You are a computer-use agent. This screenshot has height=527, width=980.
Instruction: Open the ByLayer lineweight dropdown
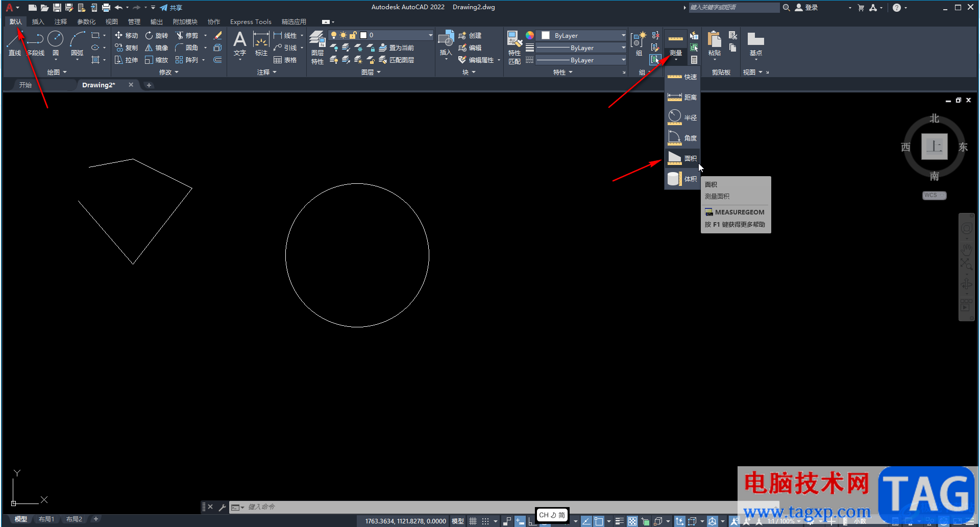click(x=581, y=47)
